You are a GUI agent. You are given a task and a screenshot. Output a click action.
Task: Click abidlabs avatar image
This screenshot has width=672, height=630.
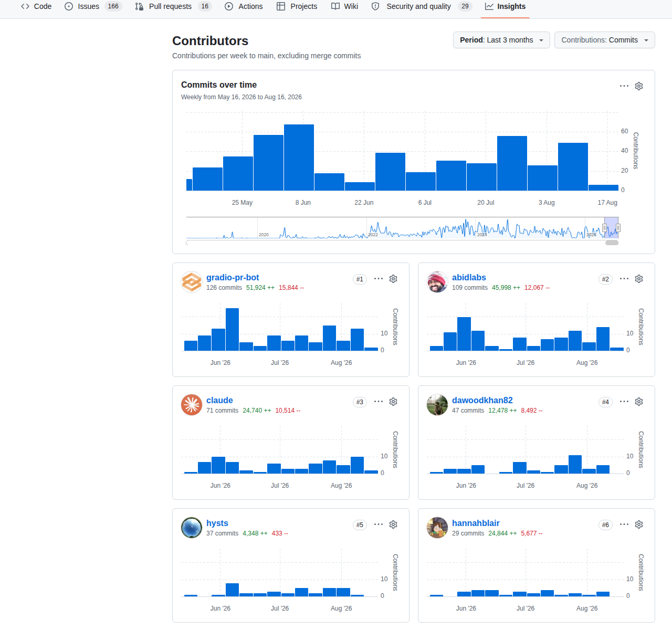click(x=437, y=282)
